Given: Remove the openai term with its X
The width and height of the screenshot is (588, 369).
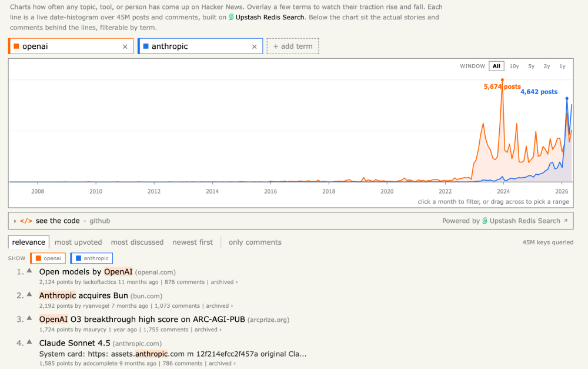Looking at the screenshot, I should point(125,46).
